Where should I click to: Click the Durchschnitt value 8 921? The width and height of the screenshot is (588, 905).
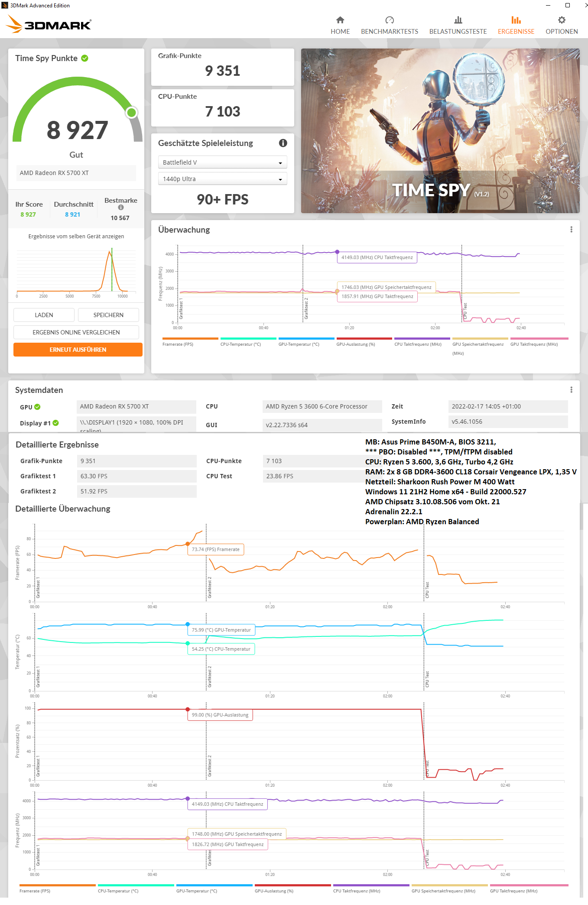72,214
